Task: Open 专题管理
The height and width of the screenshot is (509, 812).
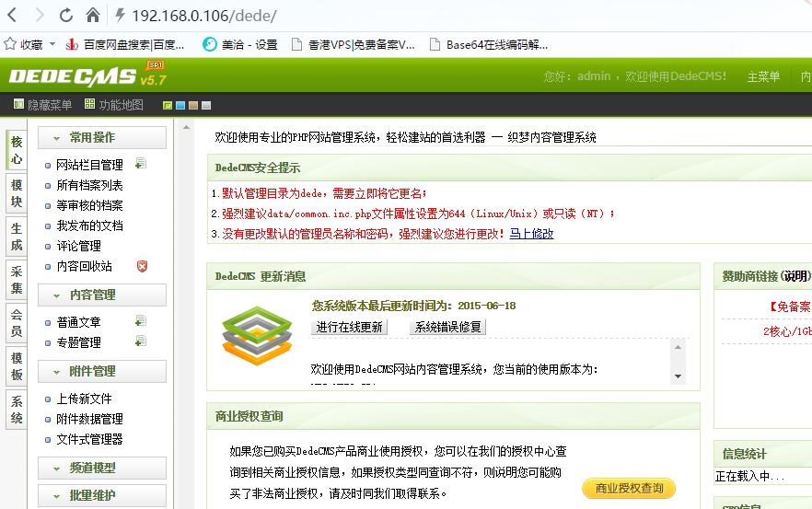Action: click(x=79, y=342)
